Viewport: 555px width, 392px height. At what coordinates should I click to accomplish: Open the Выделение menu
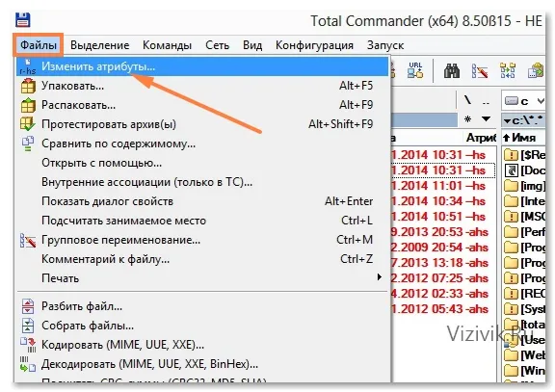[99, 45]
